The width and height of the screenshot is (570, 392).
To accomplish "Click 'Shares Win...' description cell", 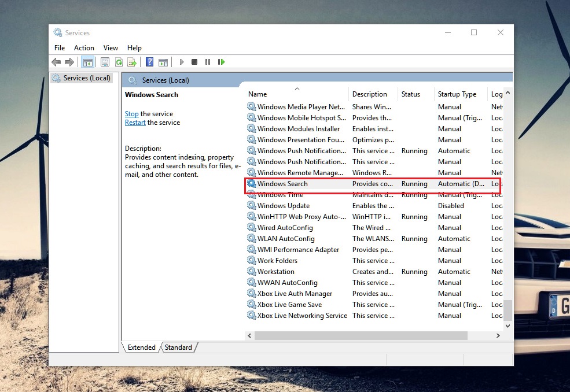I will tap(372, 107).
